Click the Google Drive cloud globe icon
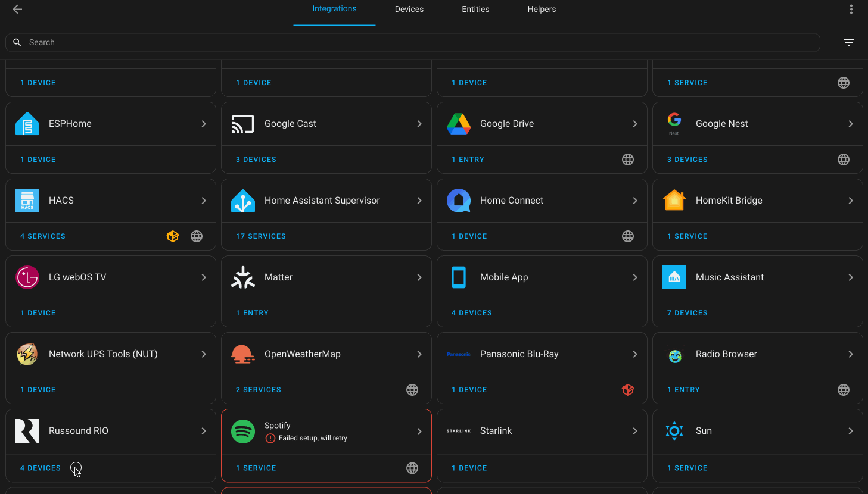 (628, 160)
